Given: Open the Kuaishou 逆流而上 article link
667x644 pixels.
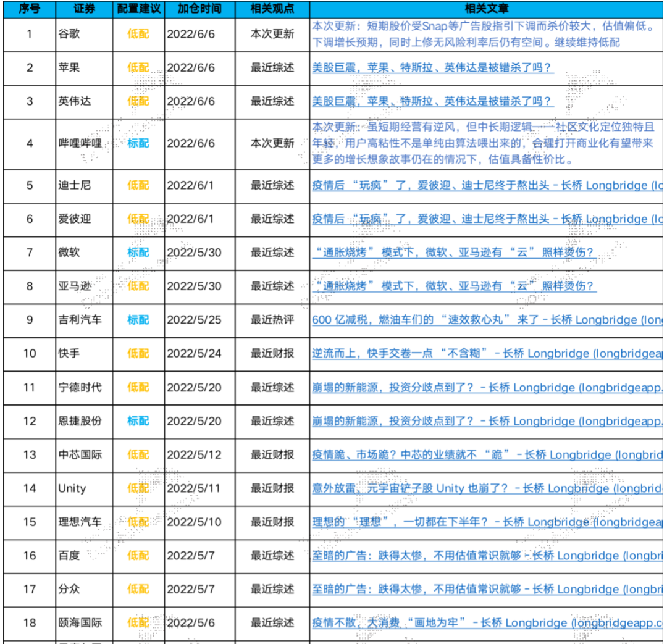Looking at the screenshot, I should 487,353.
